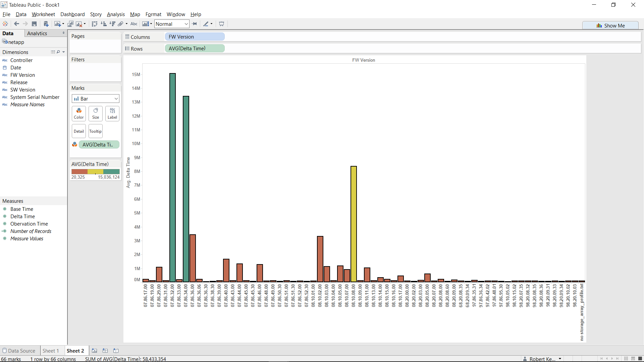Open the Marks type dropdown showing Bar
Screen dimensions: 644x362
tap(96, 99)
